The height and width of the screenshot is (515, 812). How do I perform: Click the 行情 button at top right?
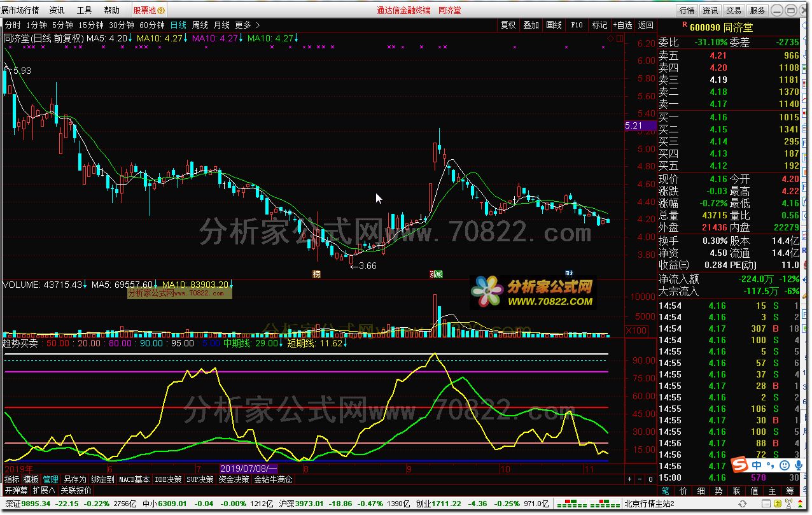click(687, 10)
